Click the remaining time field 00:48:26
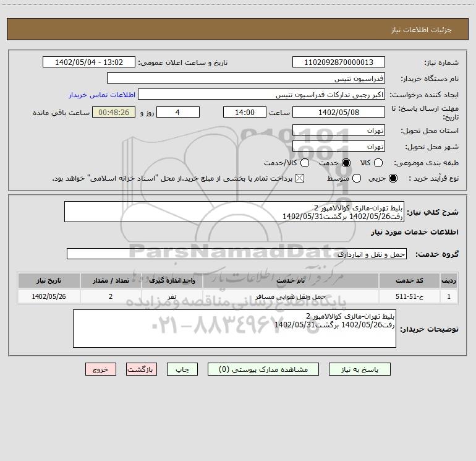This screenshot has height=461, width=476. pyautogui.click(x=114, y=112)
